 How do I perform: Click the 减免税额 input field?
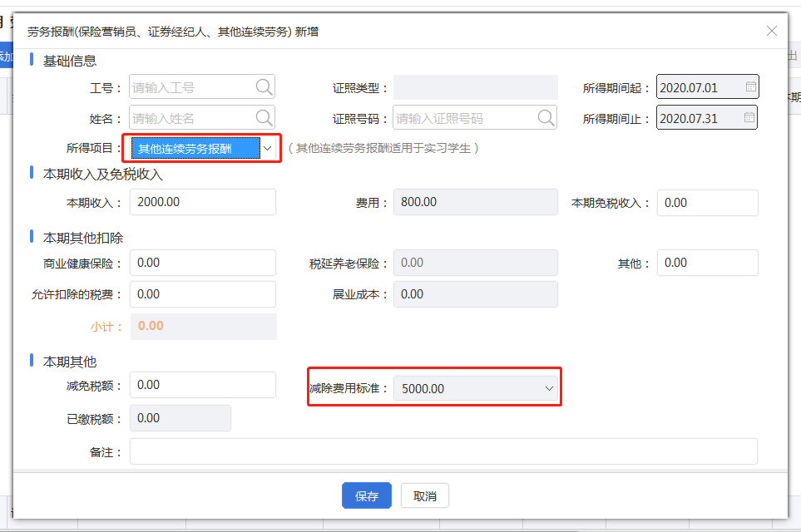203,385
